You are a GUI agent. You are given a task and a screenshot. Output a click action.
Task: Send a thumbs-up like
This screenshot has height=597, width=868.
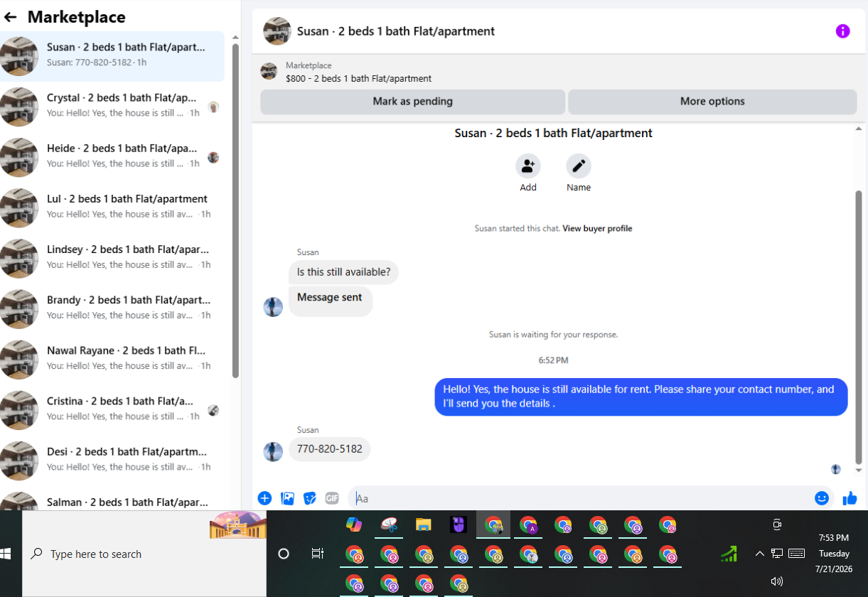pyautogui.click(x=850, y=498)
